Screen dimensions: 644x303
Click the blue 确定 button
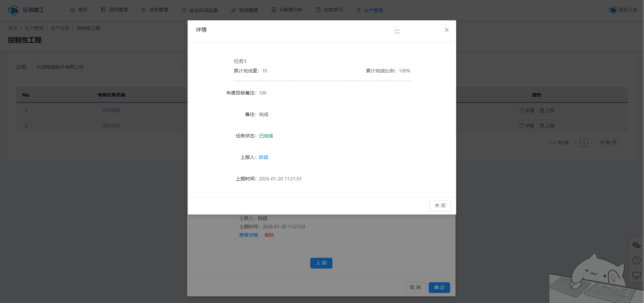pos(439,287)
